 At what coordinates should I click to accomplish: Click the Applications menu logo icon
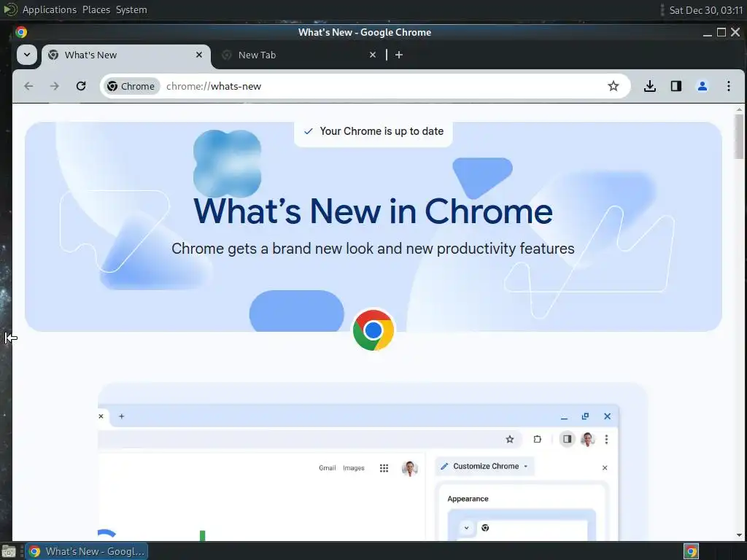(x=9, y=9)
